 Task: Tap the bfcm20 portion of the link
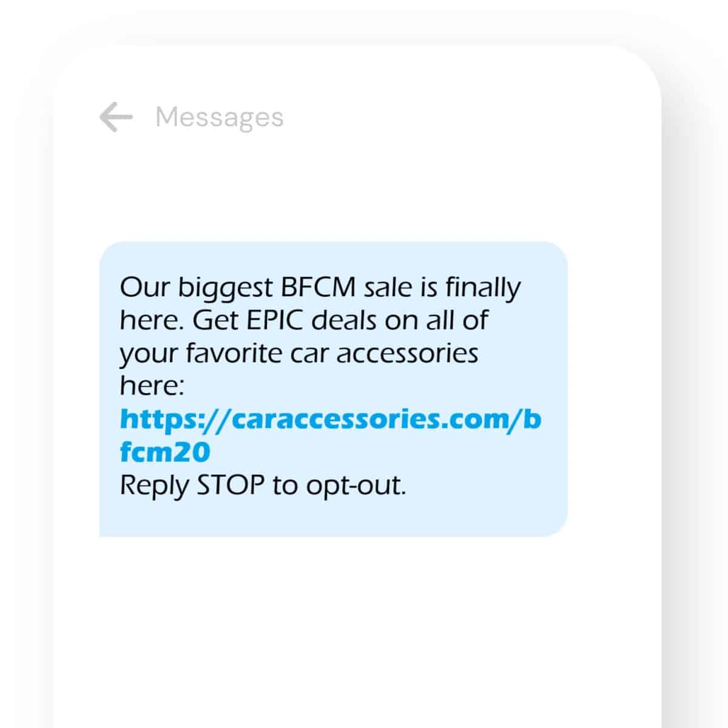(164, 451)
